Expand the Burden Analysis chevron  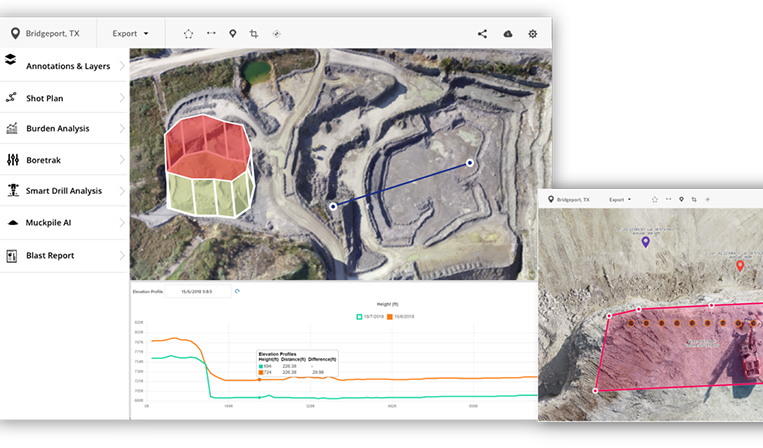point(122,128)
